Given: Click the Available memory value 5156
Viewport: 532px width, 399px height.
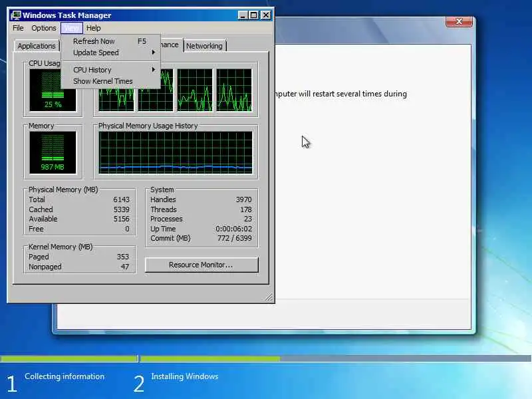Looking at the screenshot, I should tap(121, 219).
